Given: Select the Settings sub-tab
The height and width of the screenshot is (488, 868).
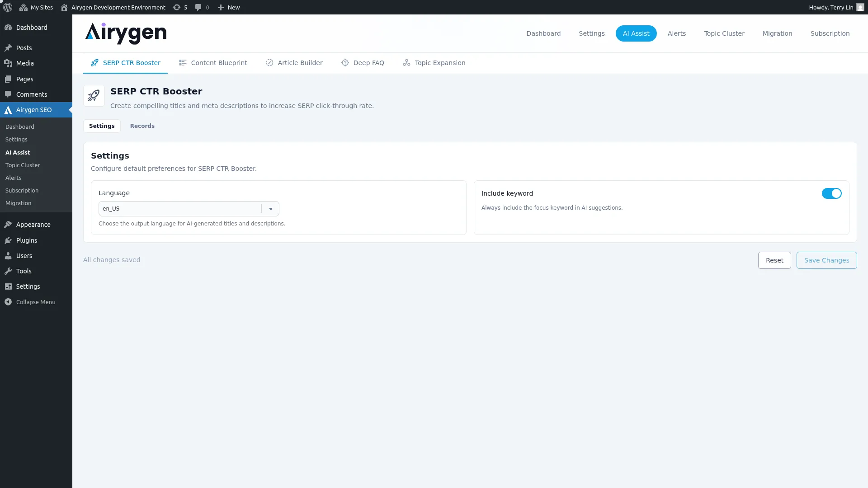Looking at the screenshot, I should (x=102, y=126).
